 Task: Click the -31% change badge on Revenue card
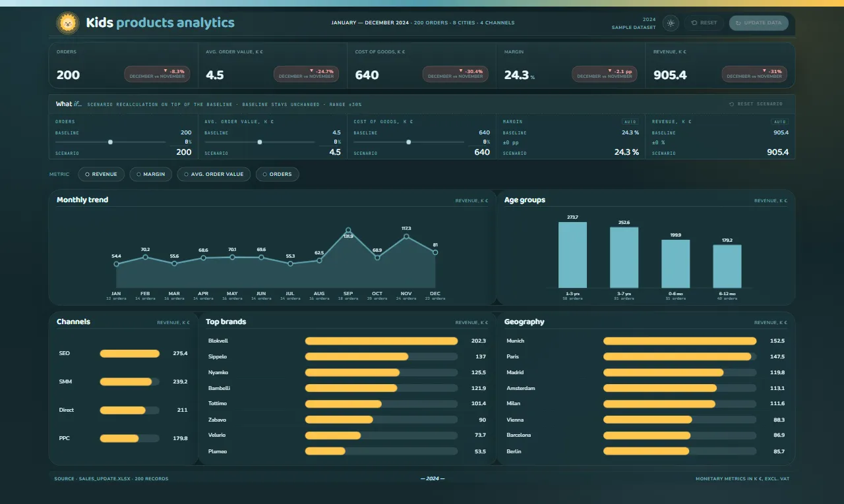point(754,74)
